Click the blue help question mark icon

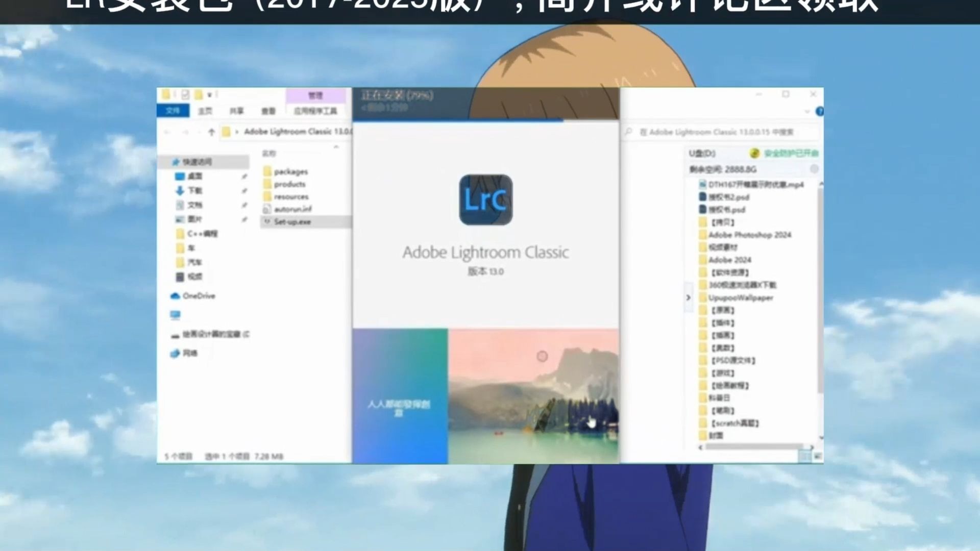coord(819,111)
